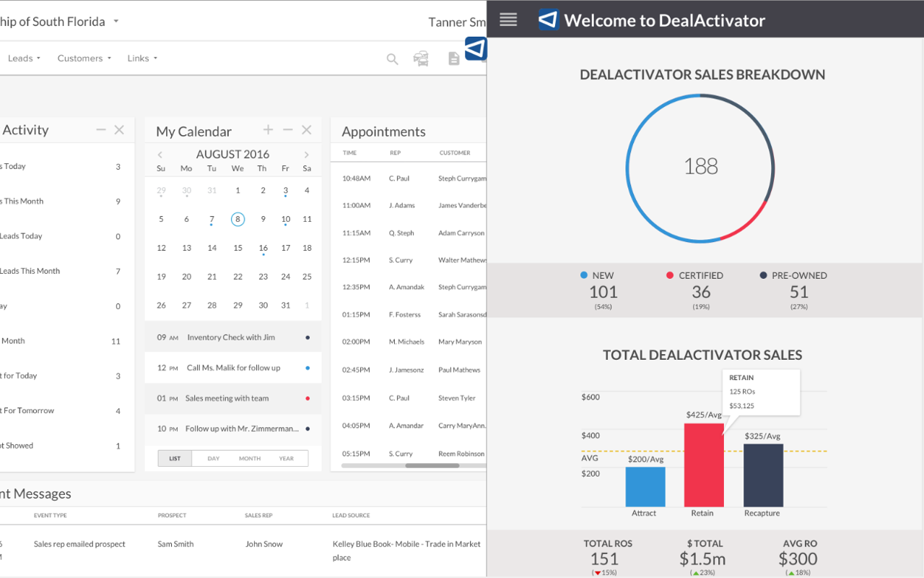Click the search magnifier icon
Image resolution: width=924 pixels, height=578 pixels.
[392, 59]
